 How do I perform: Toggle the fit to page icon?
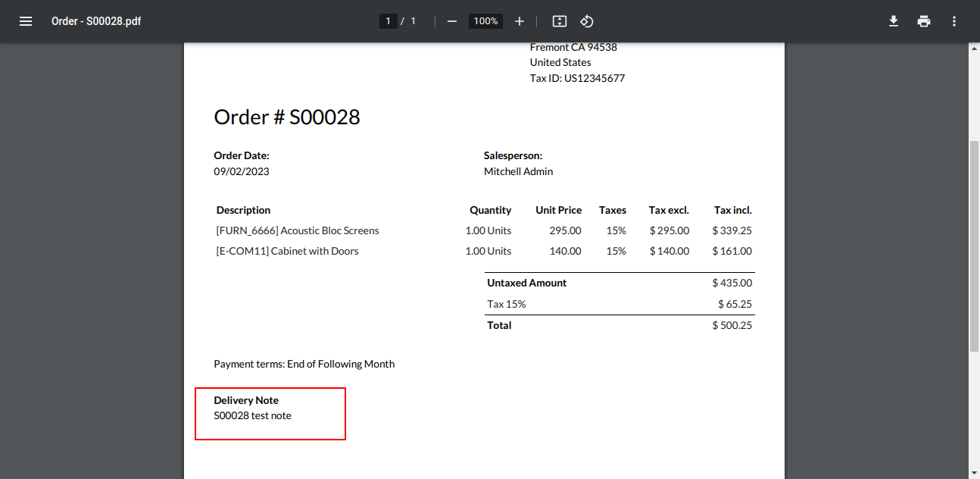pyautogui.click(x=560, y=21)
